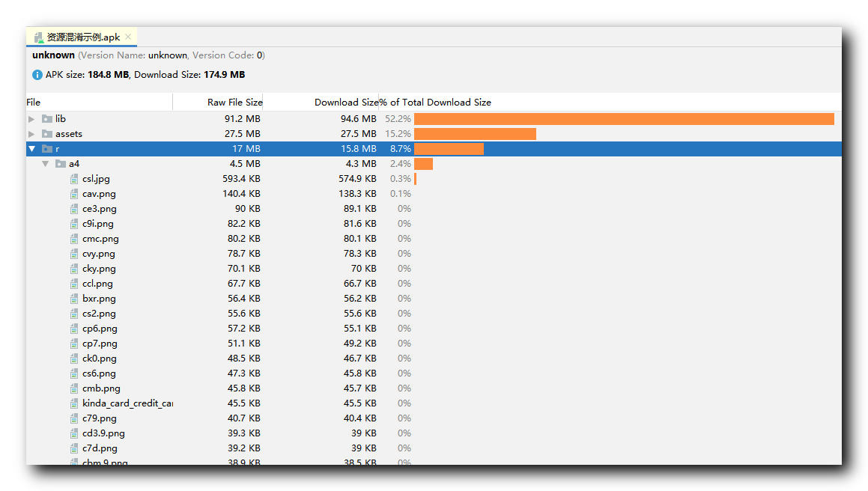Select the cmb.png file name
The height and width of the screenshot is (491, 868).
[x=101, y=388]
